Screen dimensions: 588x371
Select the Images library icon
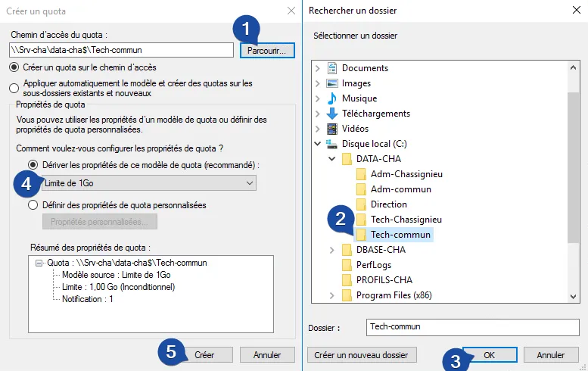(x=332, y=83)
